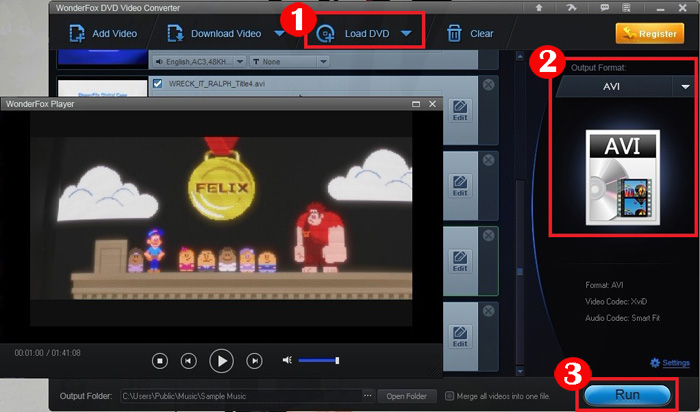This screenshot has width=700, height=412.
Task: Close the WonderFox DVD Video Converter window
Action: pyautogui.click(x=683, y=8)
